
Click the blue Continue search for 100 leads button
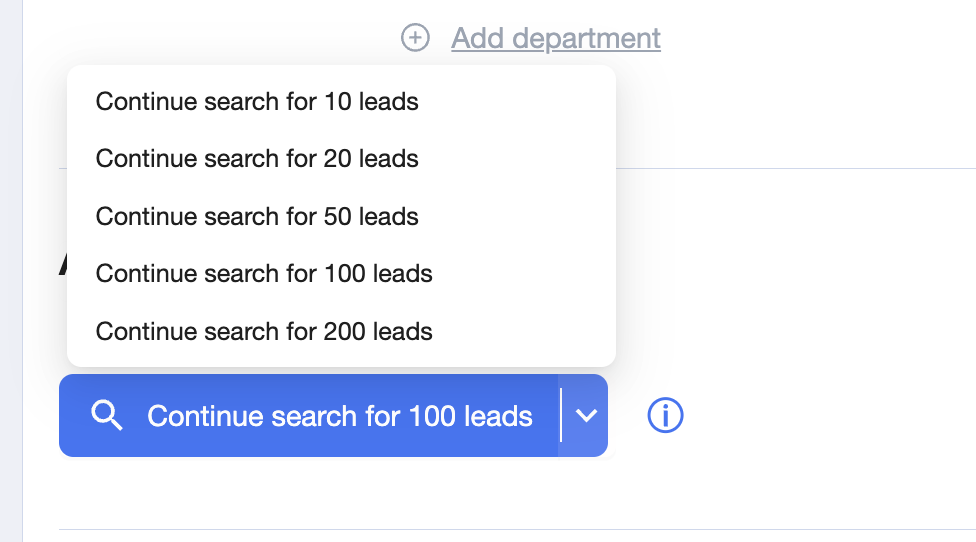tap(309, 416)
